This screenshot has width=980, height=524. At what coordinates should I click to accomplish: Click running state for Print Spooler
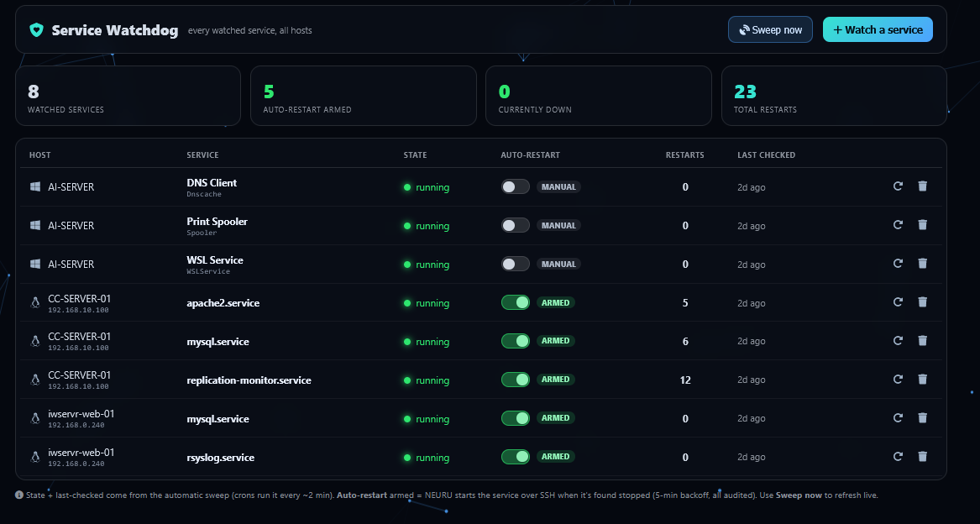(x=427, y=226)
